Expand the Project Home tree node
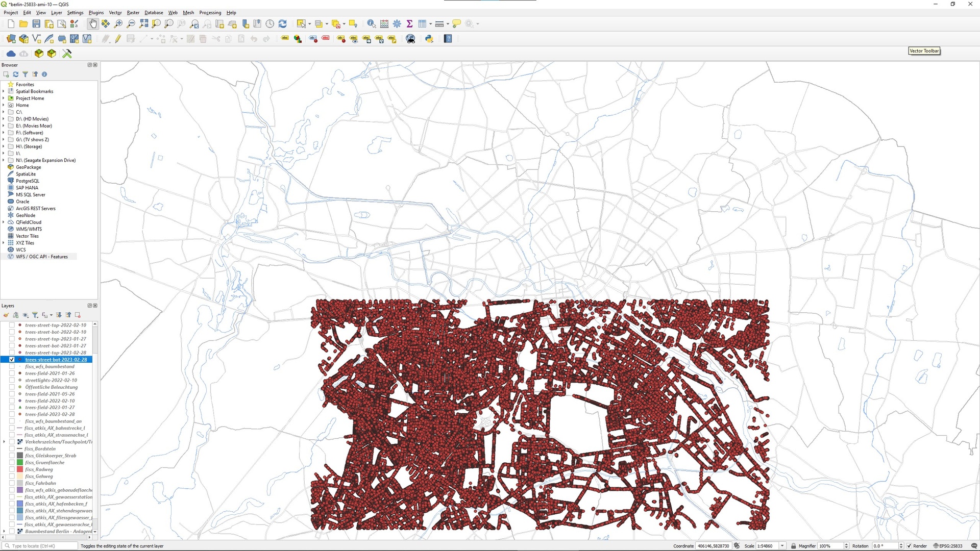This screenshot has height=551, width=980. [x=4, y=98]
